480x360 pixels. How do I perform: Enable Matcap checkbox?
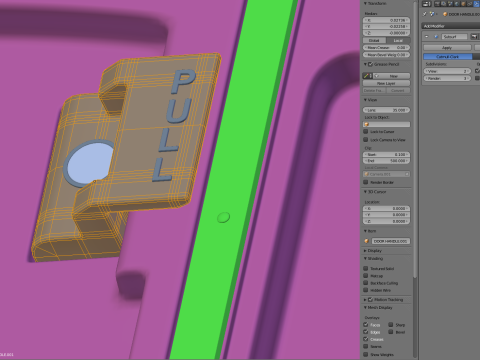(366, 275)
